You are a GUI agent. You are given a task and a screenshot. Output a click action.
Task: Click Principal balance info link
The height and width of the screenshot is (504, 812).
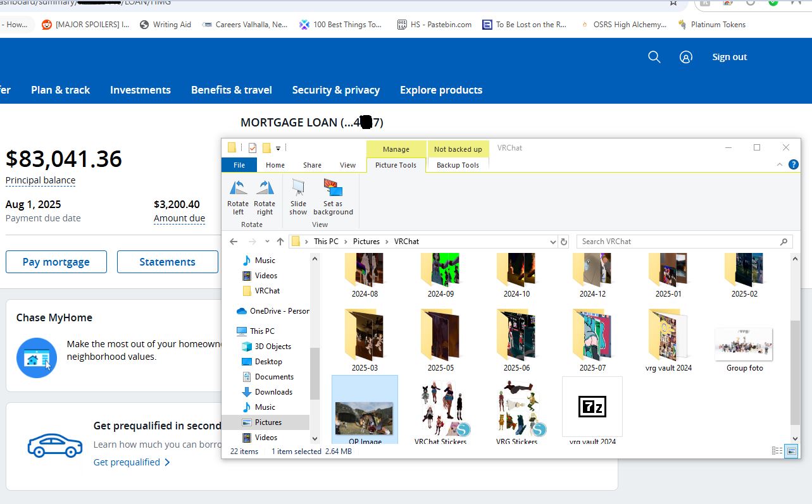coord(41,180)
